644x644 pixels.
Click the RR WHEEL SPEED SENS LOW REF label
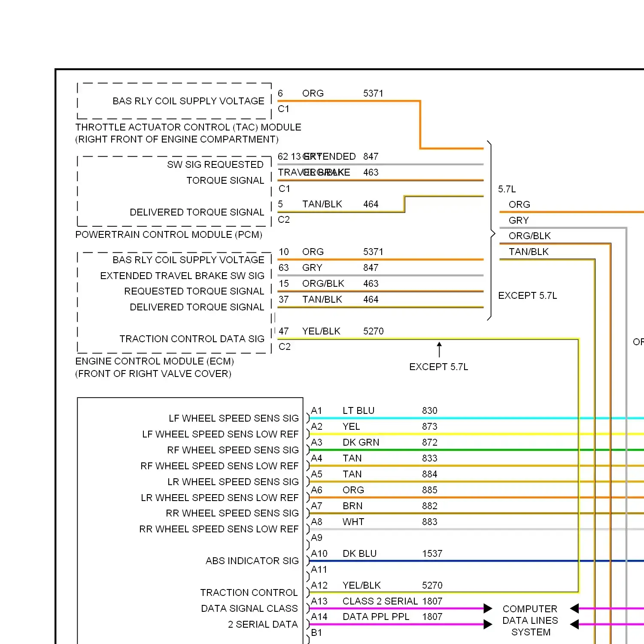[x=219, y=529]
